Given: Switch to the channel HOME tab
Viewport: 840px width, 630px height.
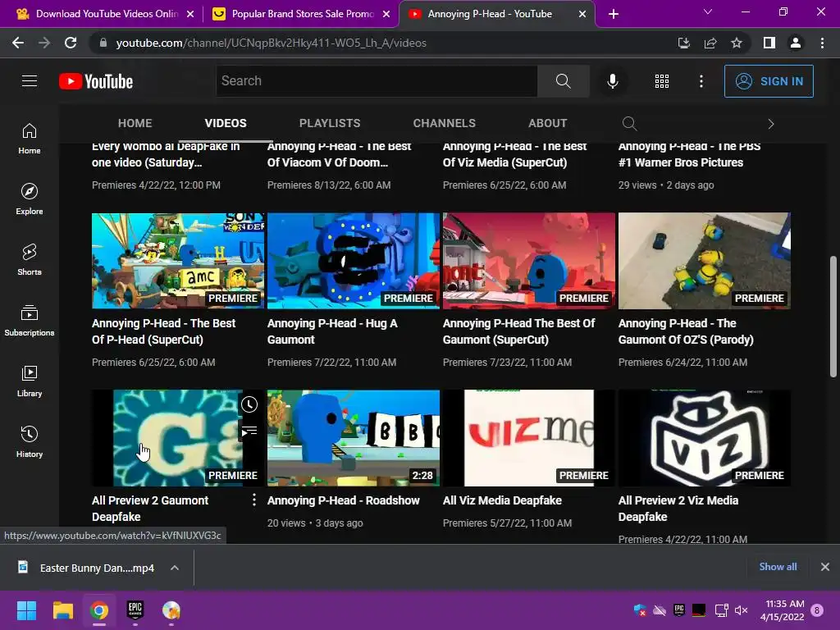Looking at the screenshot, I should pos(135,123).
